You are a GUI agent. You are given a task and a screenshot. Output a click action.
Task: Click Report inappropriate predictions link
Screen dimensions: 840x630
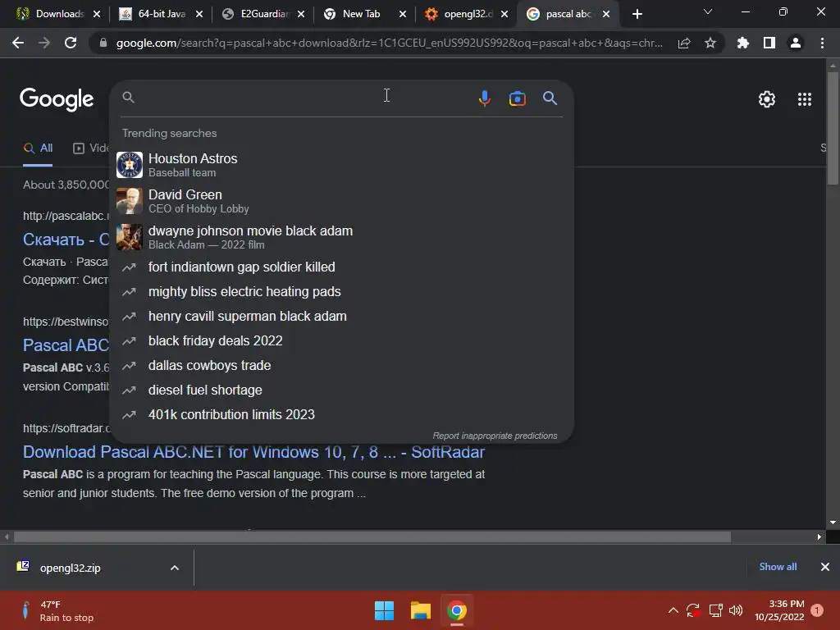495,436
